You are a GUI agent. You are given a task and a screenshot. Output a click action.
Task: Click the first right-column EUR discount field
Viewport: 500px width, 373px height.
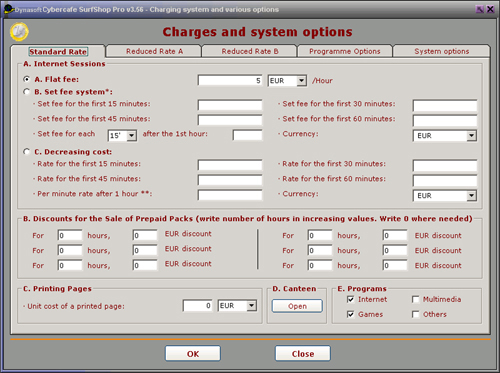(395, 235)
